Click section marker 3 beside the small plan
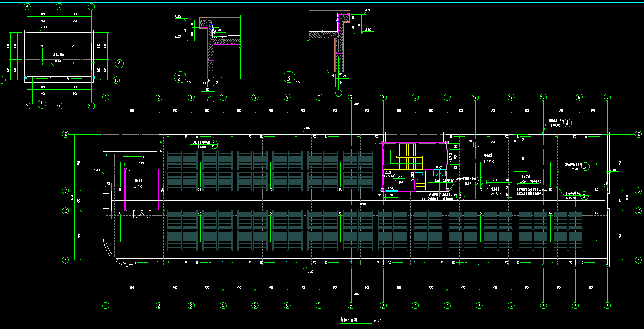This screenshot has width=644, height=329. coord(120,63)
